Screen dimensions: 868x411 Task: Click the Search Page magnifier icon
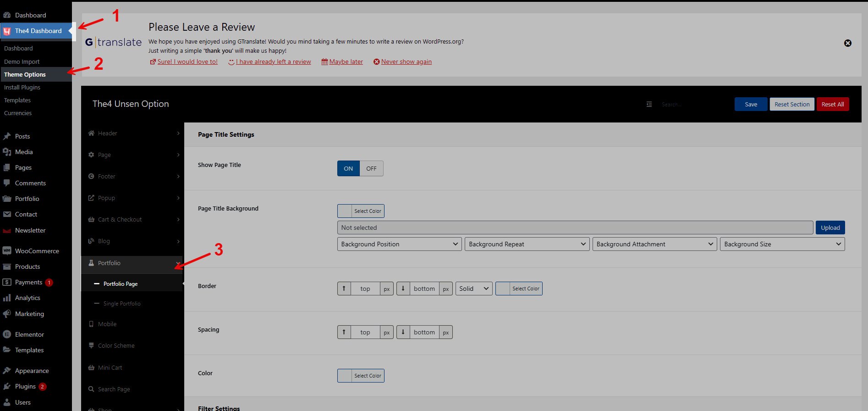tap(91, 389)
